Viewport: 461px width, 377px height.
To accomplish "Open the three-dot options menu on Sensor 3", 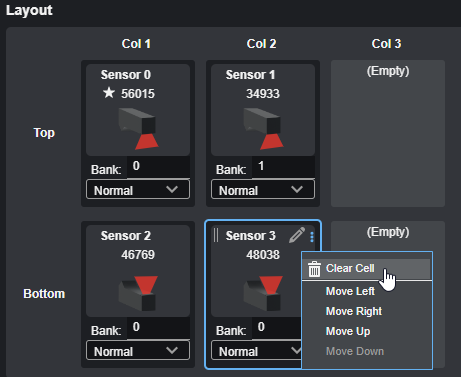I will pyautogui.click(x=312, y=237).
